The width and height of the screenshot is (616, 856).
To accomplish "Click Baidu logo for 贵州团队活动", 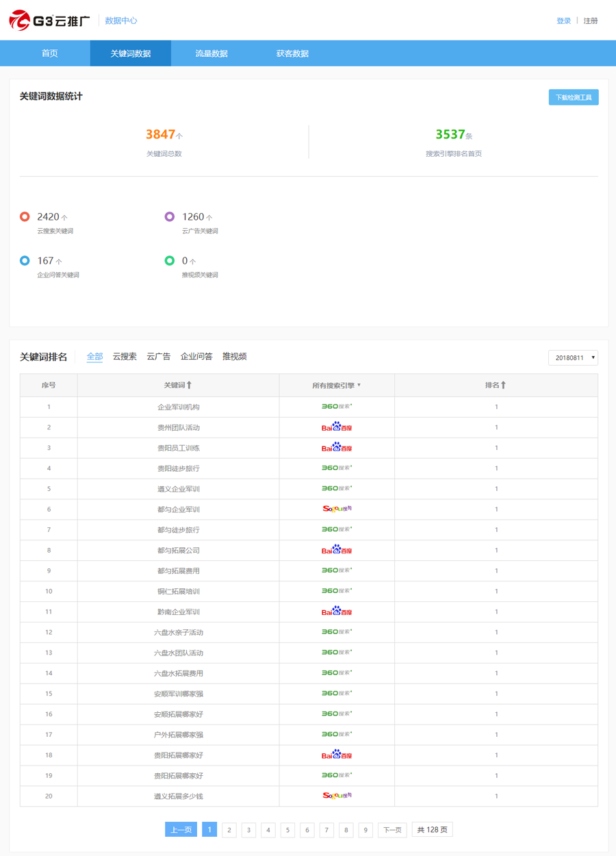I will pos(337,427).
